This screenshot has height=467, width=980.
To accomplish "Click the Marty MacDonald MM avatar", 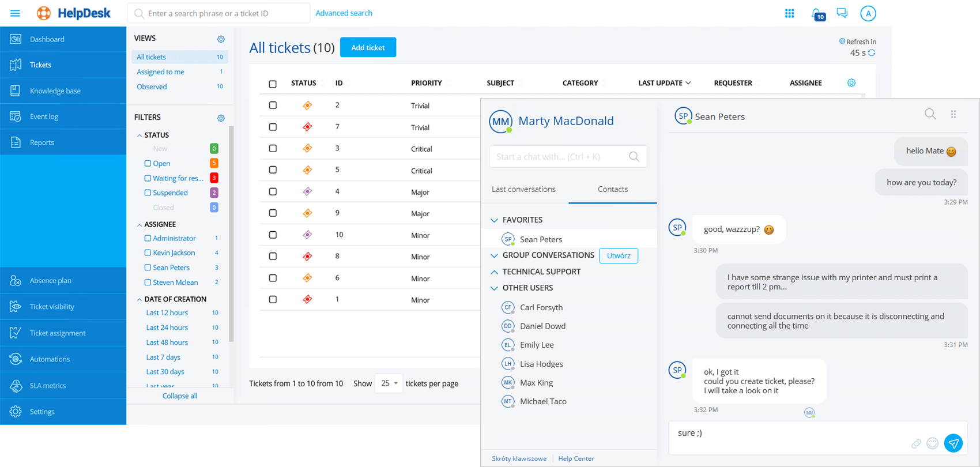I will click(500, 122).
